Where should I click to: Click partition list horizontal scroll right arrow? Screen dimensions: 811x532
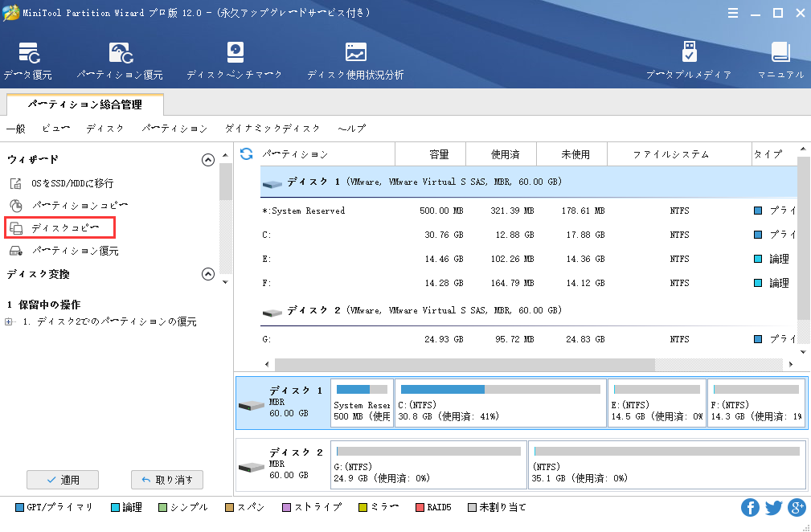click(791, 365)
